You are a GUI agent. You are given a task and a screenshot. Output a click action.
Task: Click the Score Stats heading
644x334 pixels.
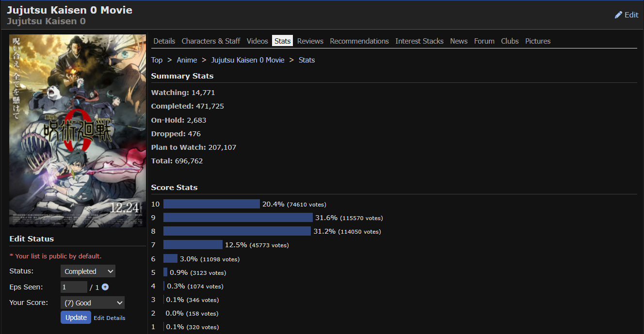[175, 188]
